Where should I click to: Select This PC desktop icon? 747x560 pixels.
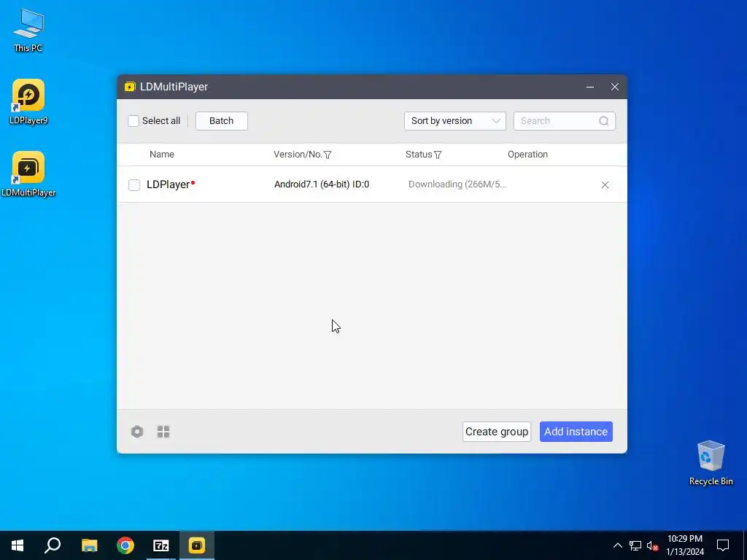coord(28,31)
